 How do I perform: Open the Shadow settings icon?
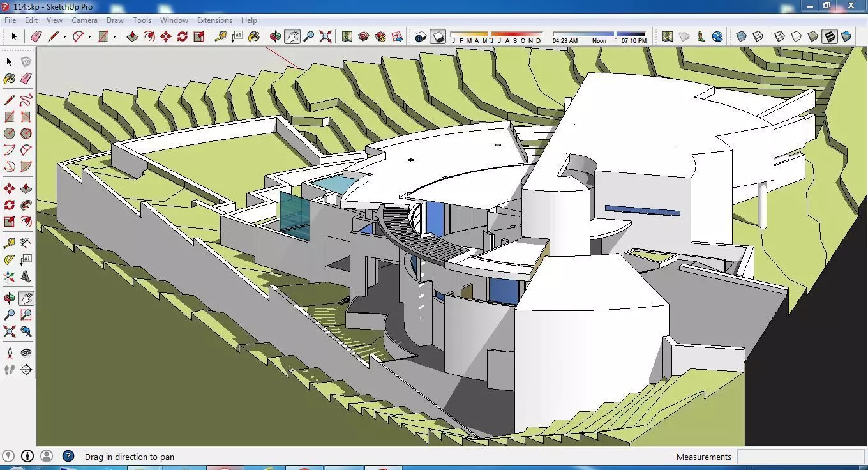click(x=421, y=36)
